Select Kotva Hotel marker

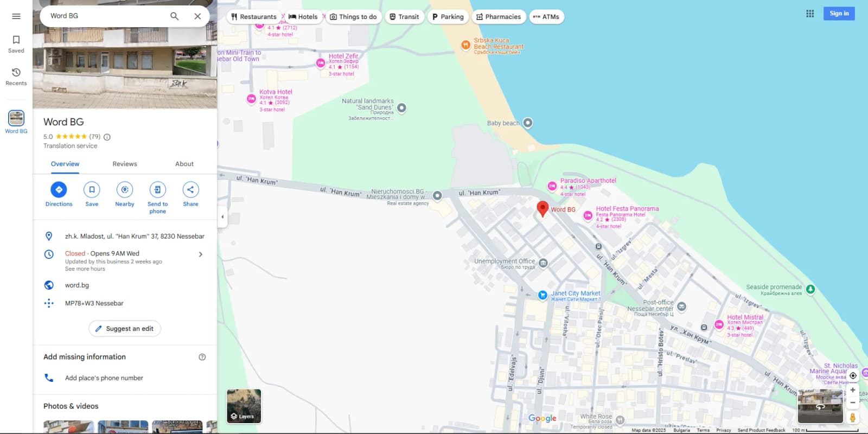(251, 99)
